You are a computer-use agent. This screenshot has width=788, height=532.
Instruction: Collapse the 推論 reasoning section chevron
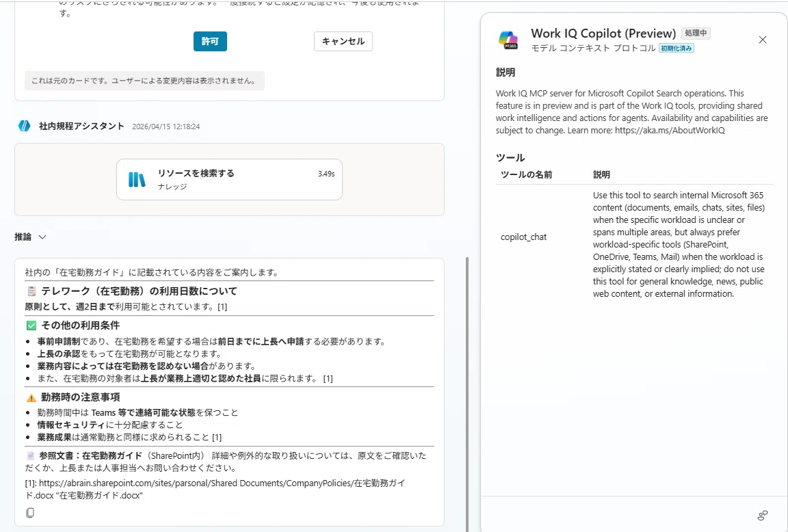click(42, 237)
